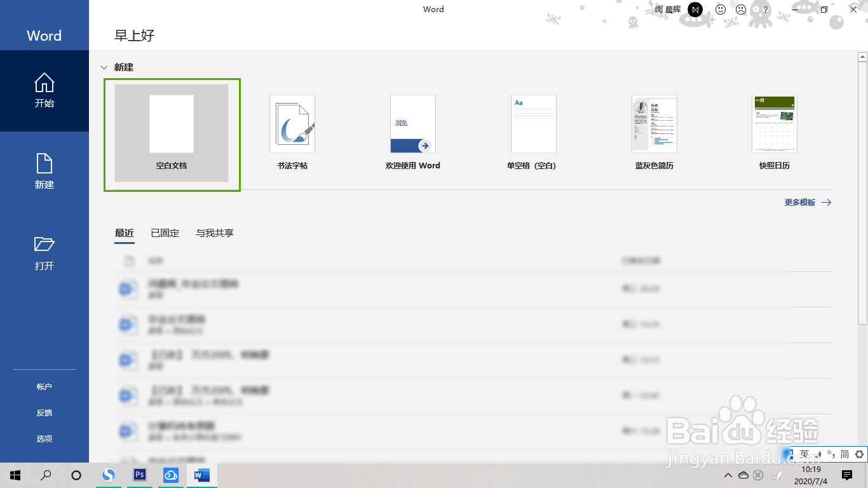
Task: Click the scrollbar up arrow
Action: pos(862,57)
